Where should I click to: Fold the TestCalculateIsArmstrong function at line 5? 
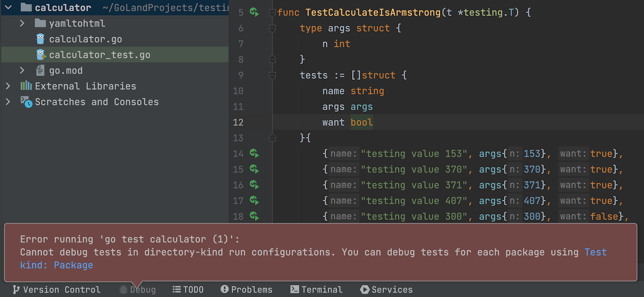coord(272,13)
